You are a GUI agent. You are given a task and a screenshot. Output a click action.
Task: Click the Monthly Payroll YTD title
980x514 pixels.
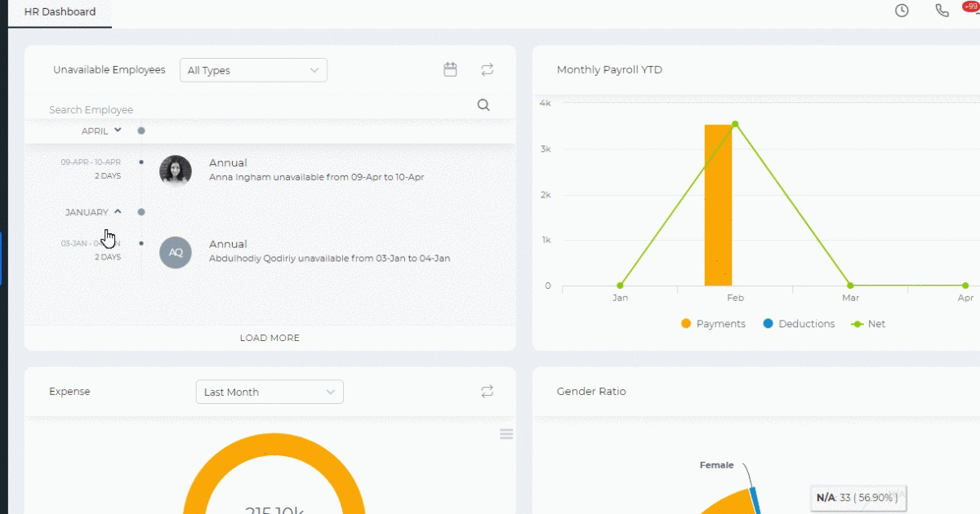click(609, 70)
